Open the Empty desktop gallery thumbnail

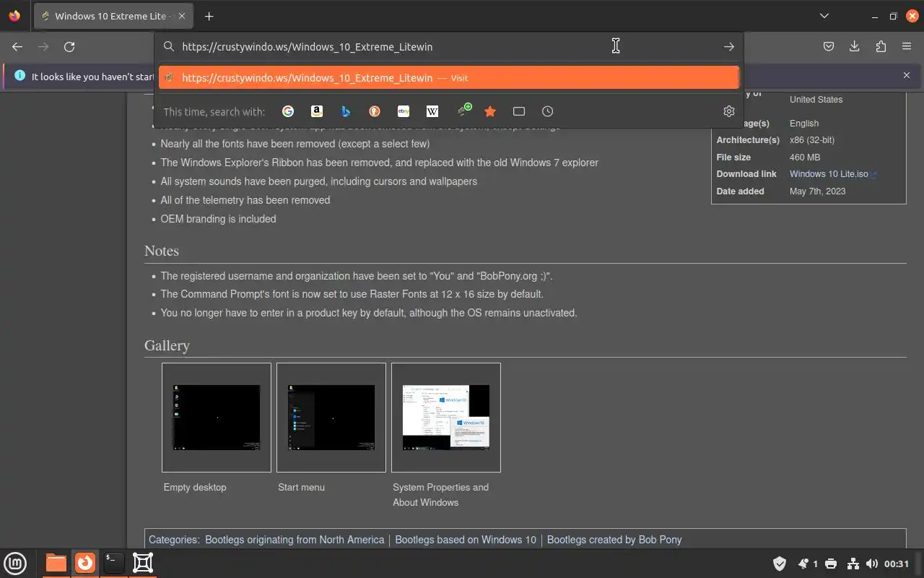217,418
